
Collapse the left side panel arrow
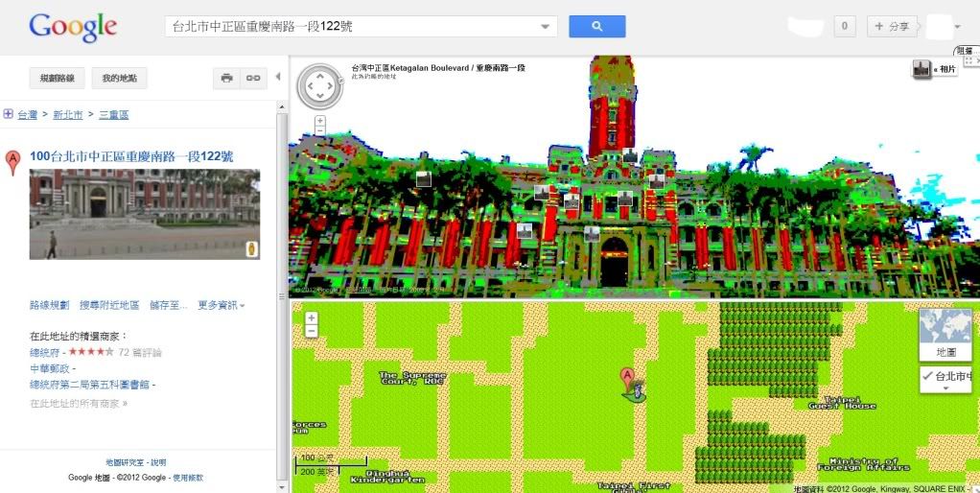278,77
